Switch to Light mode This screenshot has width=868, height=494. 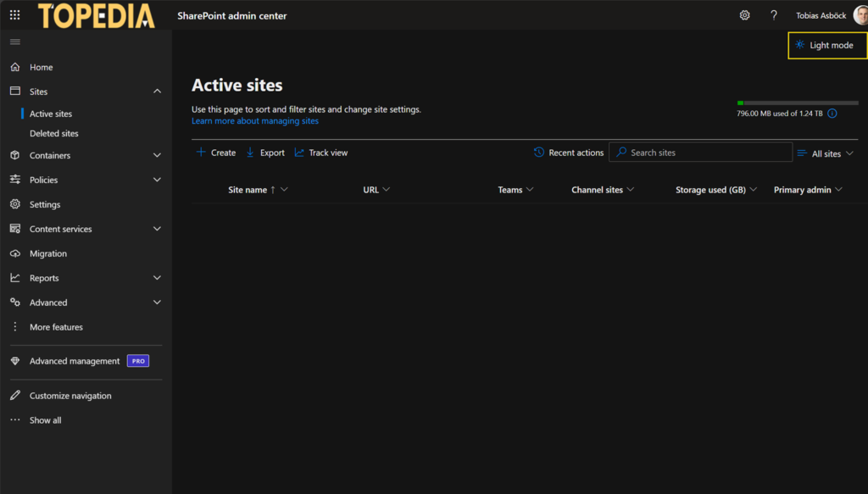[x=826, y=45]
